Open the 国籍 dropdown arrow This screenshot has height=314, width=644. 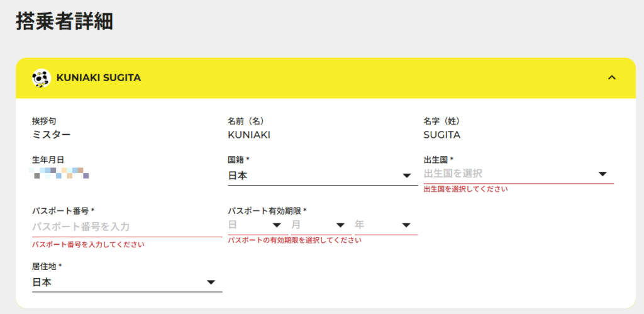[x=406, y=176]
